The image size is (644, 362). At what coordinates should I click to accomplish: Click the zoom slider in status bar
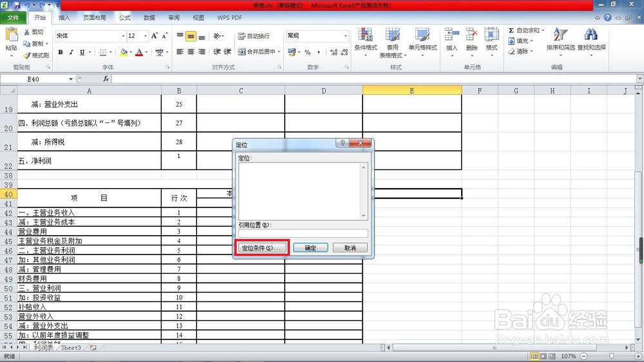tap(611, 356)
